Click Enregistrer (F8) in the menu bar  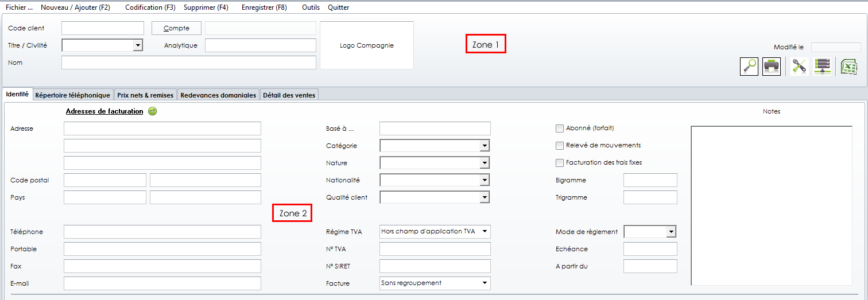[x=264, y=7]
